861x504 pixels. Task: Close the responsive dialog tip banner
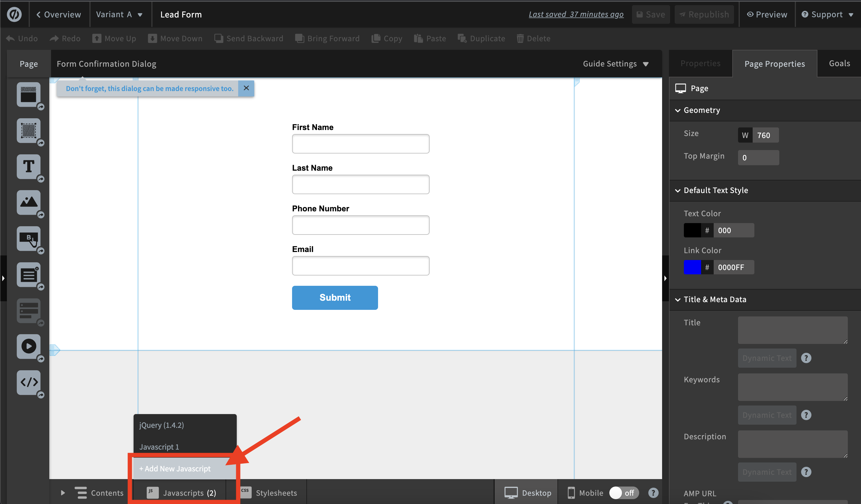point(246,88)
